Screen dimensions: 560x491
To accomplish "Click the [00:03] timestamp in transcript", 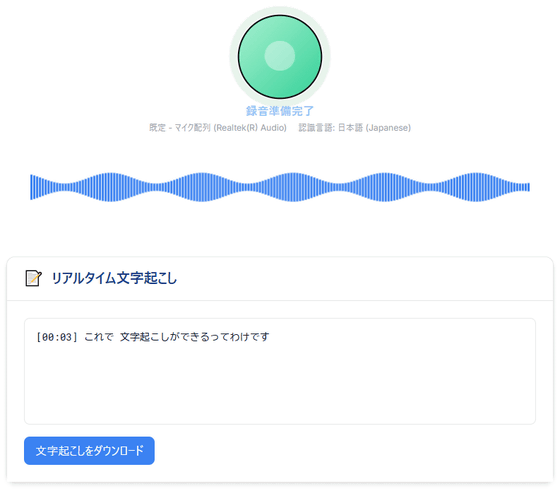I will pyautogui.click(x=57, y=337).
